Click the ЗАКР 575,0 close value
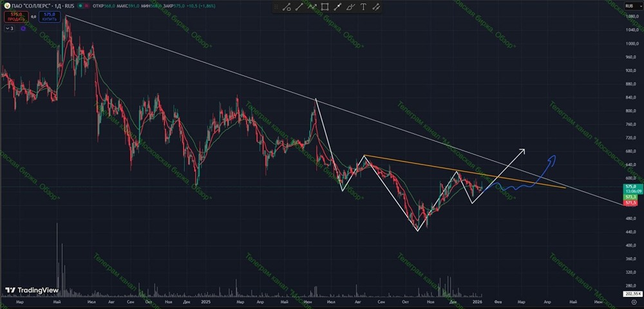Viewport: 644px width, 309px height. [174, 6]
